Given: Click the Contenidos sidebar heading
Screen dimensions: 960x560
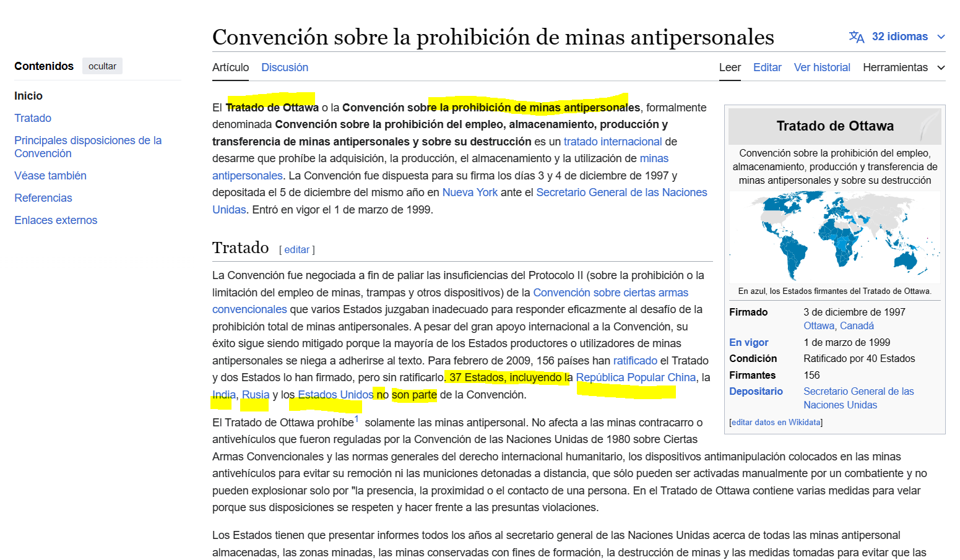Looking at the screenshot, I should point(44,66).
